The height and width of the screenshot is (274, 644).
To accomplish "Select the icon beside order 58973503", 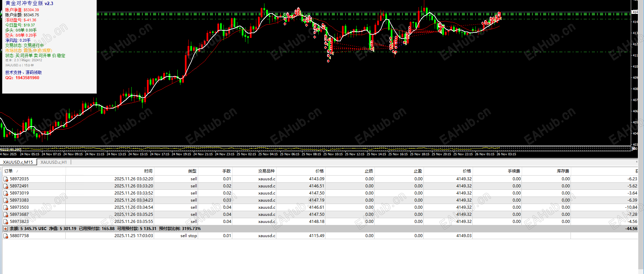I will tap(6, 207).
